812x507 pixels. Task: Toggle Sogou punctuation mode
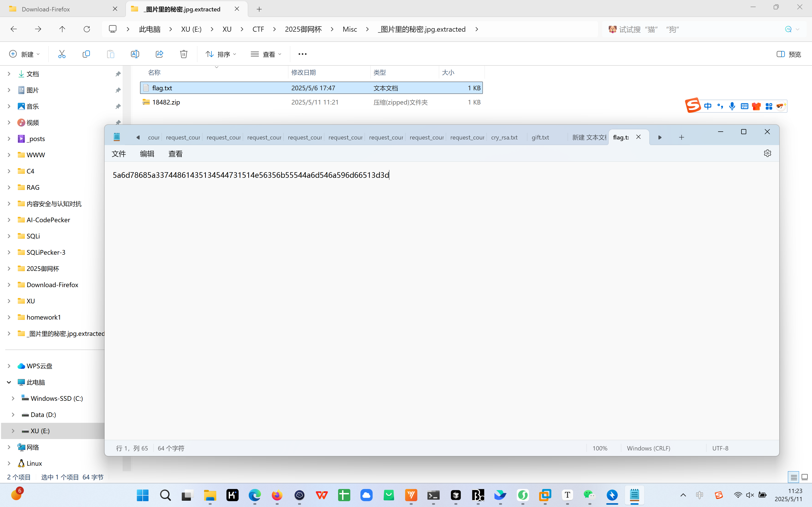point(720,106)
